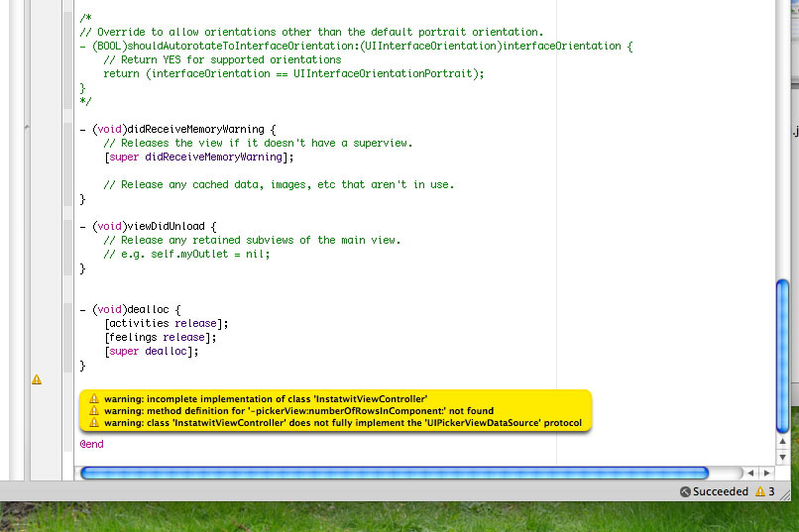Click warning icon beside 'incomplete implementation of class' message
This screenshot has width=799, height=532.
click(94, 398)
